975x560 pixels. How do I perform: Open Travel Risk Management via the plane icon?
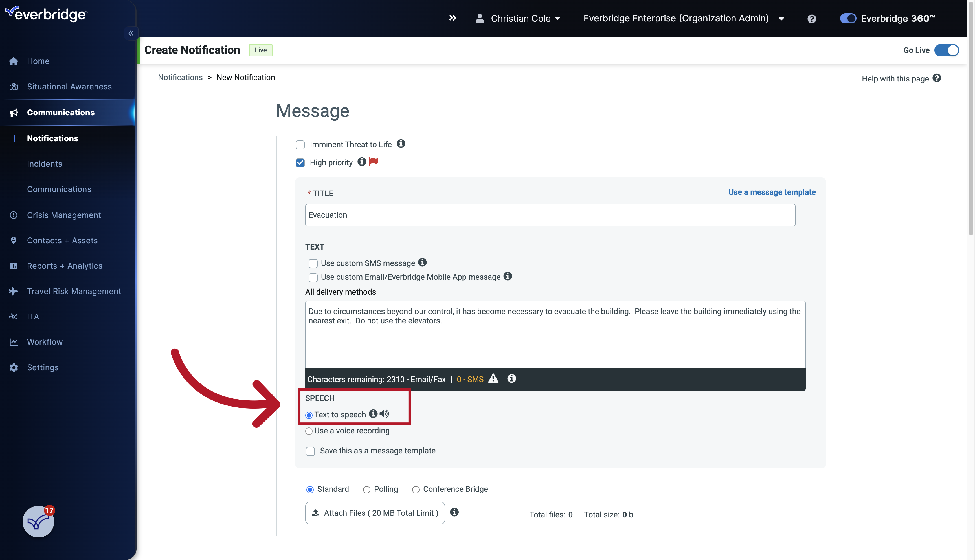[14, 291]
